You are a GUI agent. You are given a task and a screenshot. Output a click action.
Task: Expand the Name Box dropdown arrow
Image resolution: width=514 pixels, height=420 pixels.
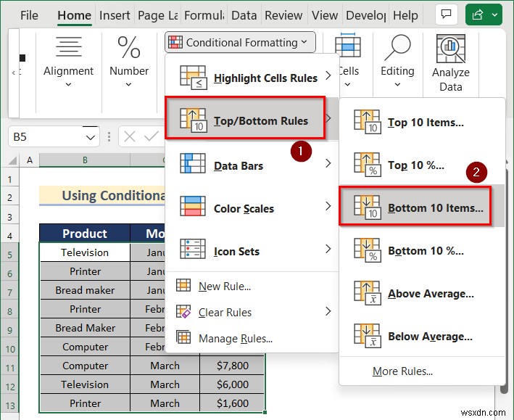pos(91,137)
